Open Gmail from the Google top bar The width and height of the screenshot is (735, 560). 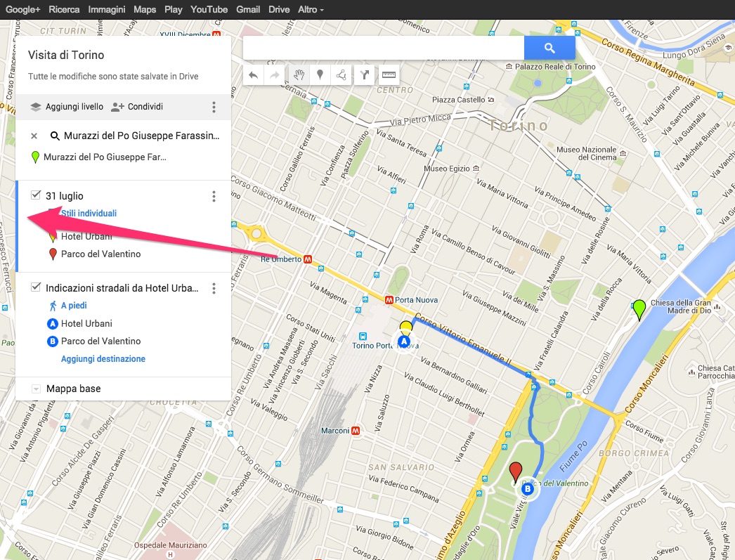point(248,10)
